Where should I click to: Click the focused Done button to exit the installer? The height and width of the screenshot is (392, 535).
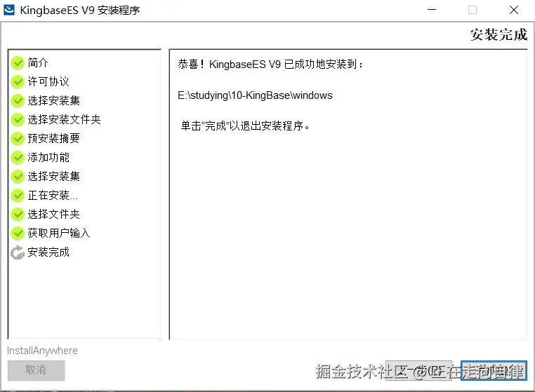494,370
